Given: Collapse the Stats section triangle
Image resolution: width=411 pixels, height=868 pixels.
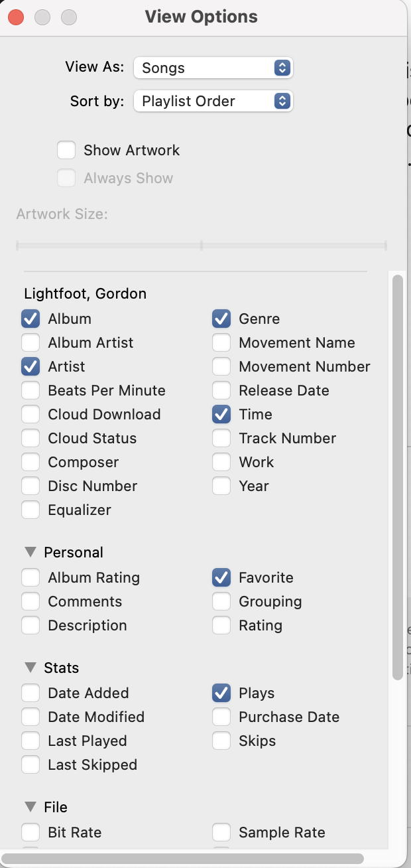Looking at the screenshot, I should [30, 668].
